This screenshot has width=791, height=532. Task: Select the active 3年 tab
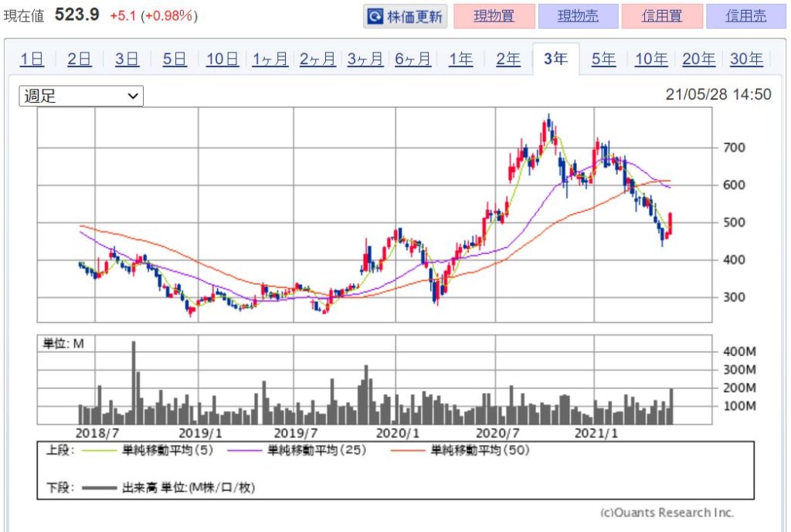(555, 59)
